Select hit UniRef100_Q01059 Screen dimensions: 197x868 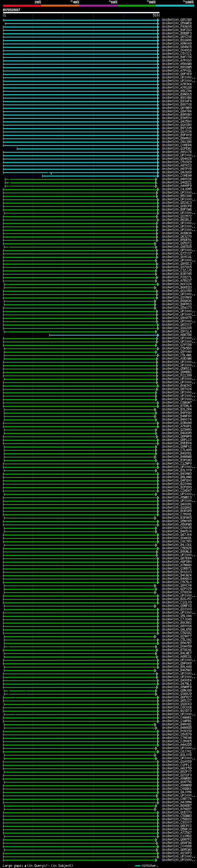(177, 291)
